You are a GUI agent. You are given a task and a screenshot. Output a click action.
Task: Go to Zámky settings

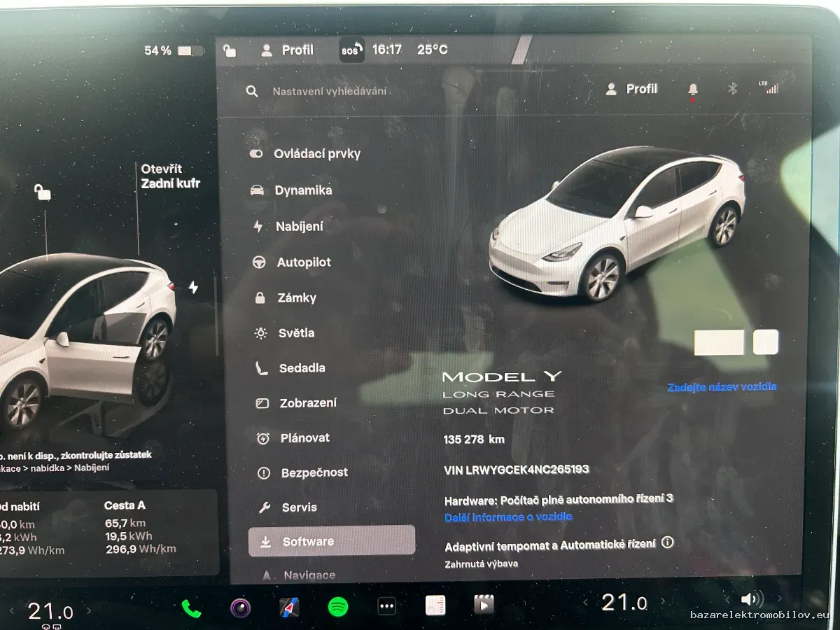(285, 298)
